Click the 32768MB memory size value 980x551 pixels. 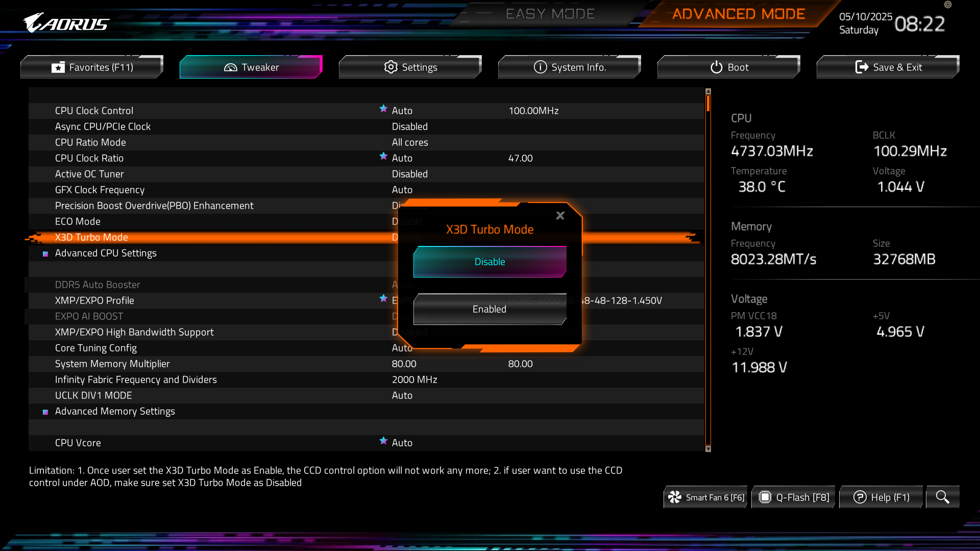click(904, 259)
